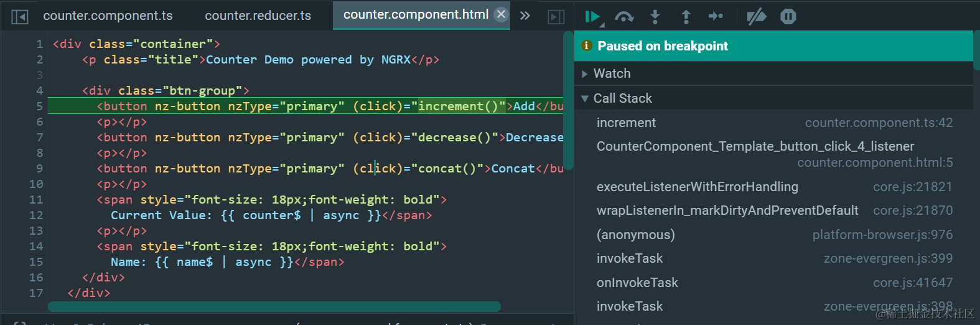The width and height of the screenshot is (980, 325).
Task: Open platform-browser.js:976 source link
Action: [882, 235]
